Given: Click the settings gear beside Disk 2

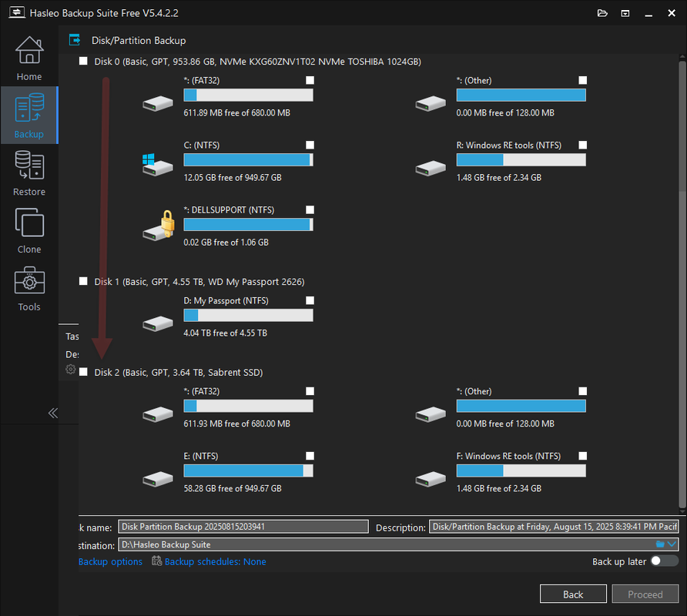Looking at the screenshot, I should [x=70, y=370].
